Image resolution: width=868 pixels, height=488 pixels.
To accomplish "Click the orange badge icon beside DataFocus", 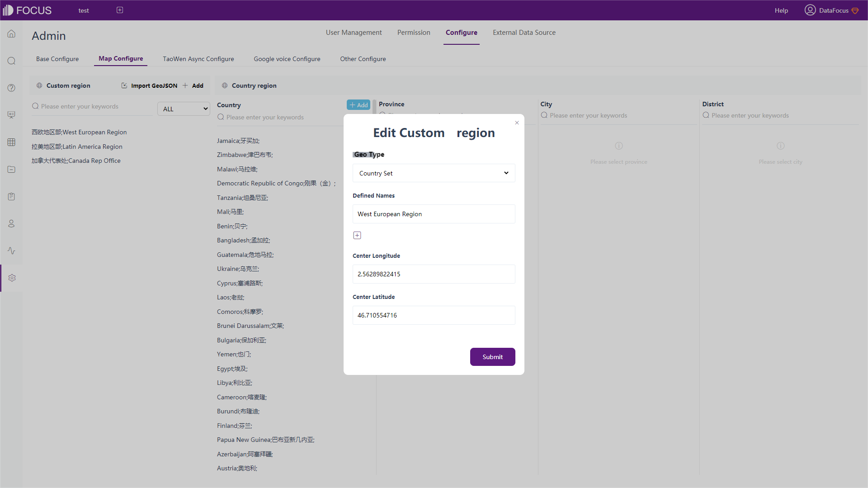I will 855,10.
